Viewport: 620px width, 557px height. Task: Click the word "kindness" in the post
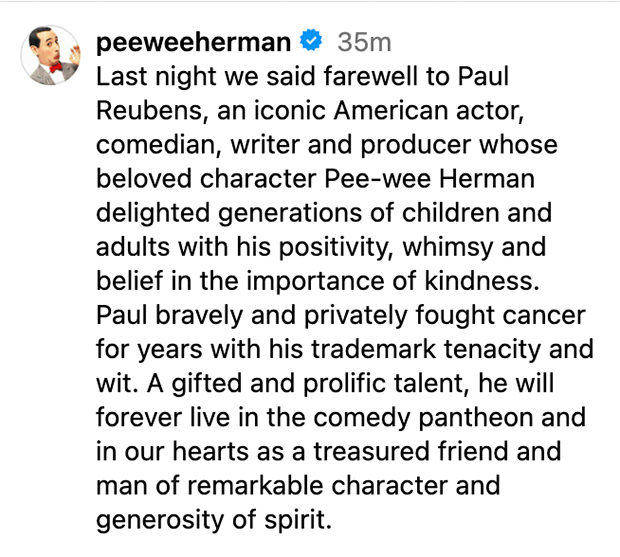click(x=497, y=286)
